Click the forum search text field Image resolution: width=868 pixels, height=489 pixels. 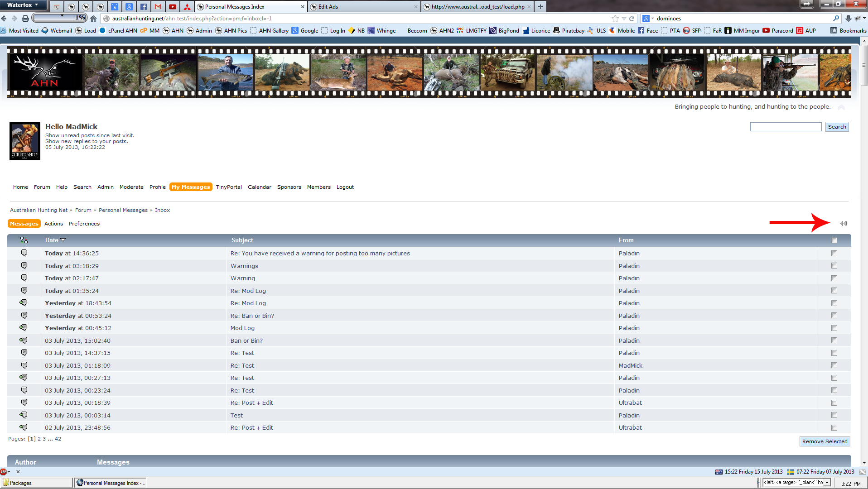point(786,127)
